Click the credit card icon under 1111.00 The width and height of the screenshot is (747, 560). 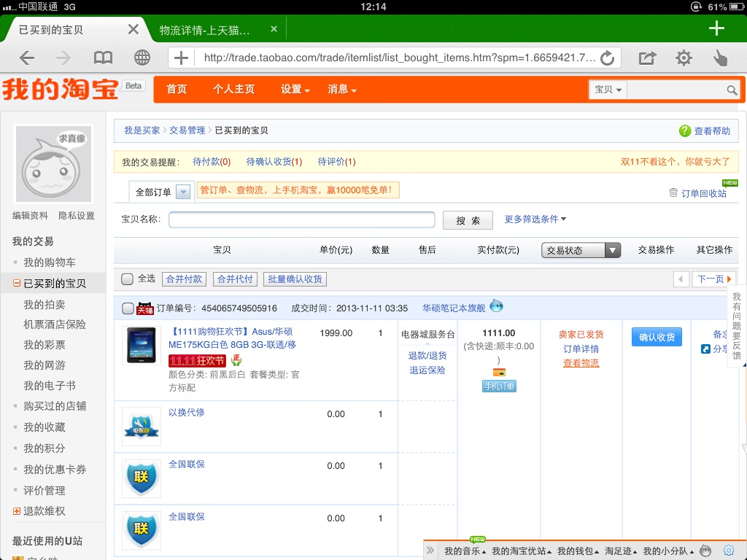click(499, 372)
